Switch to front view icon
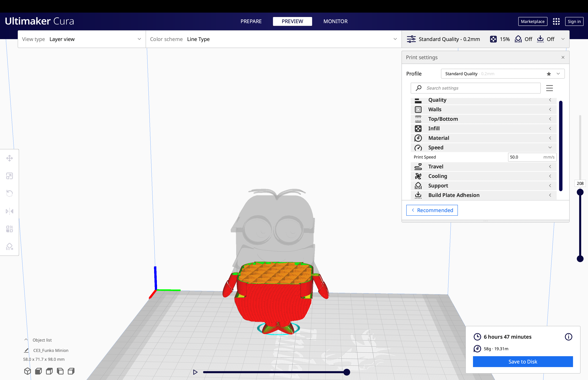588x380 pixels. coord(38,371)
